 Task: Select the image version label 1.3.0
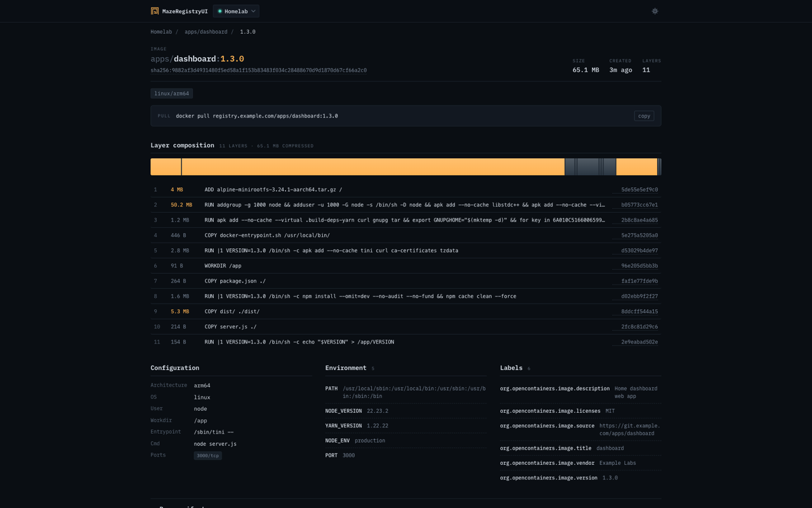click(x=580, y=478)
